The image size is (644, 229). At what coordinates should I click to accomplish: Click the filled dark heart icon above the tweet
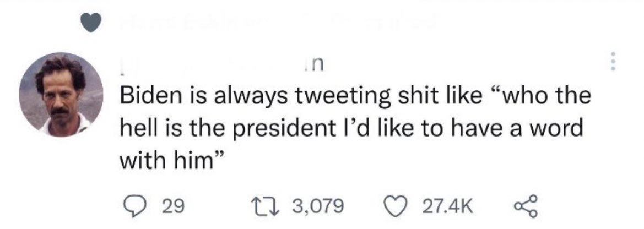click(90, 24)
